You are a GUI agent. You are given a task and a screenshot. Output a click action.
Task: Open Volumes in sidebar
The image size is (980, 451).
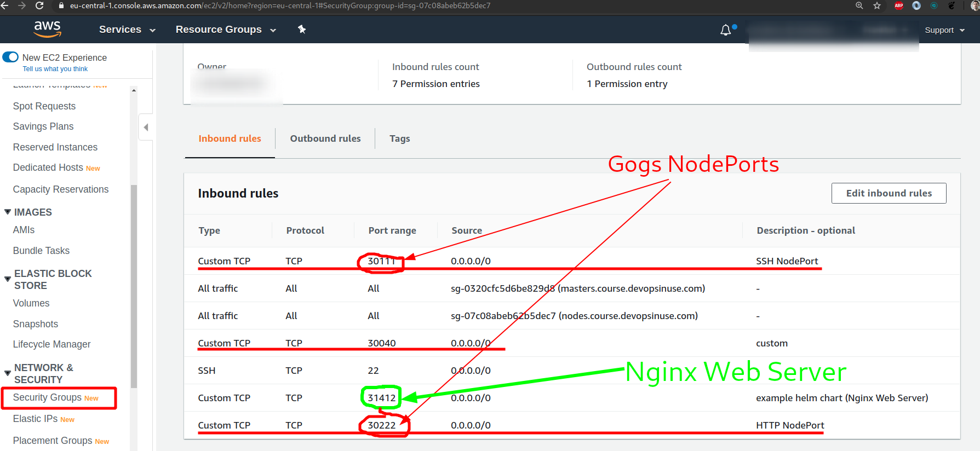(x=31, y=303)
